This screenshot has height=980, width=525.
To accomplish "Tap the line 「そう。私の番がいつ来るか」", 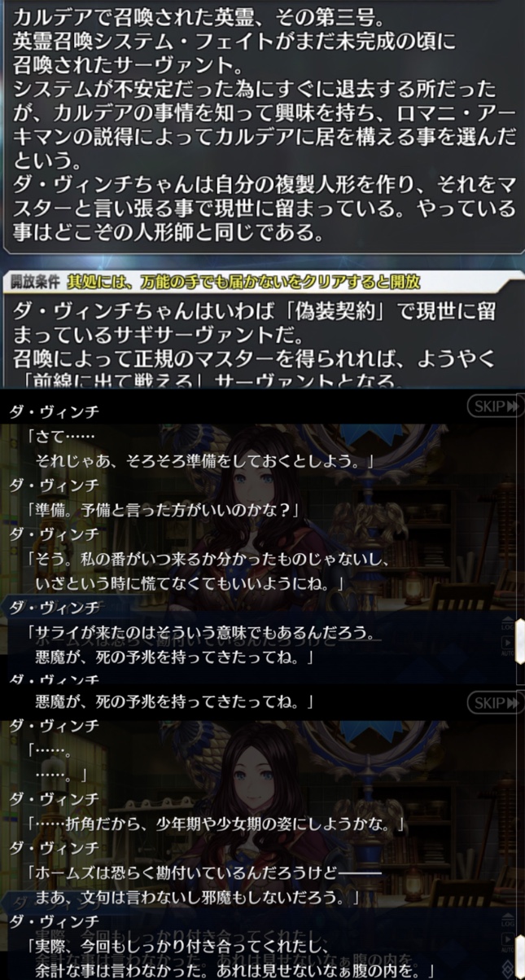I will coord(208,571).
